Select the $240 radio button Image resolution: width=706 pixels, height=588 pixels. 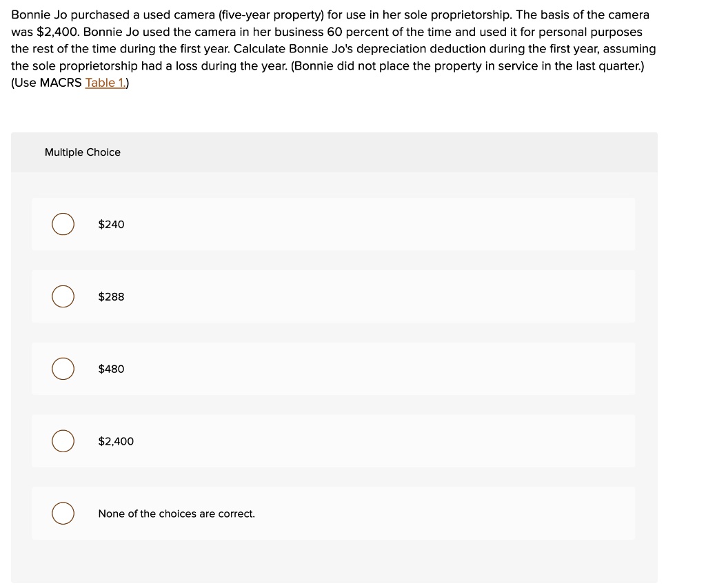(63, 225)
